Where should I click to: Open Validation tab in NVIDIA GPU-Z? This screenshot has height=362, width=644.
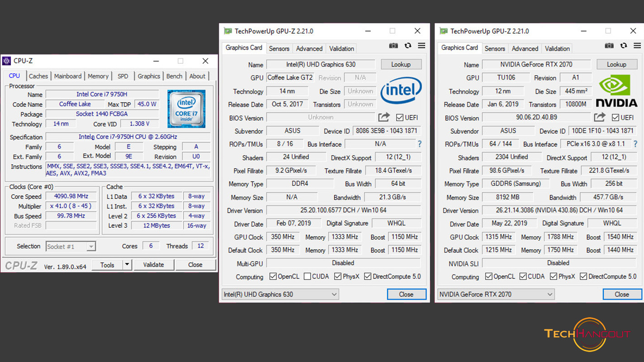(x=557, y=48)
